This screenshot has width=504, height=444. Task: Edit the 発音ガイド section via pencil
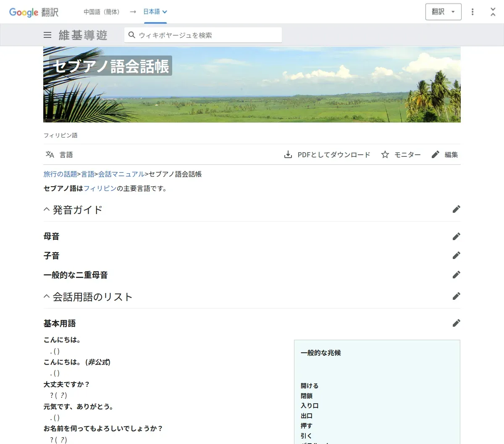point(457,209)
